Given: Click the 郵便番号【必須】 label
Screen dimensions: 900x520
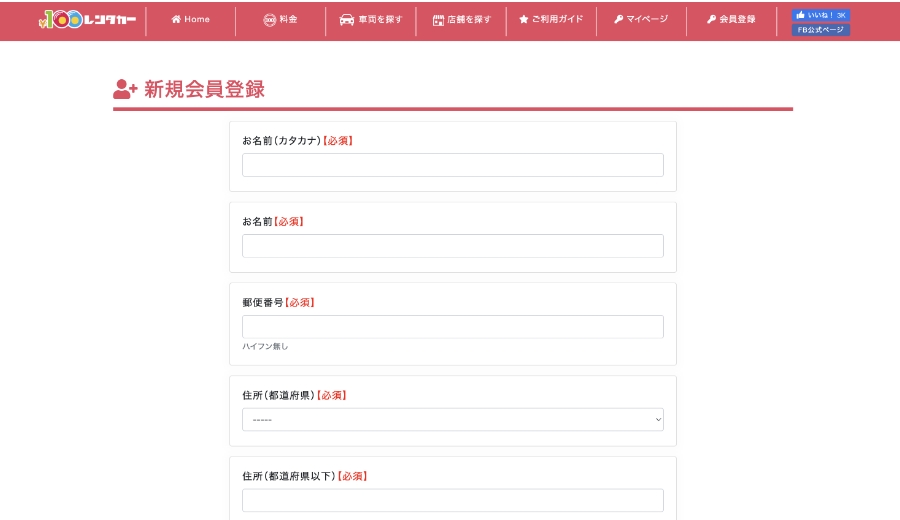Looking at the screenshot, I should (278, 302).
